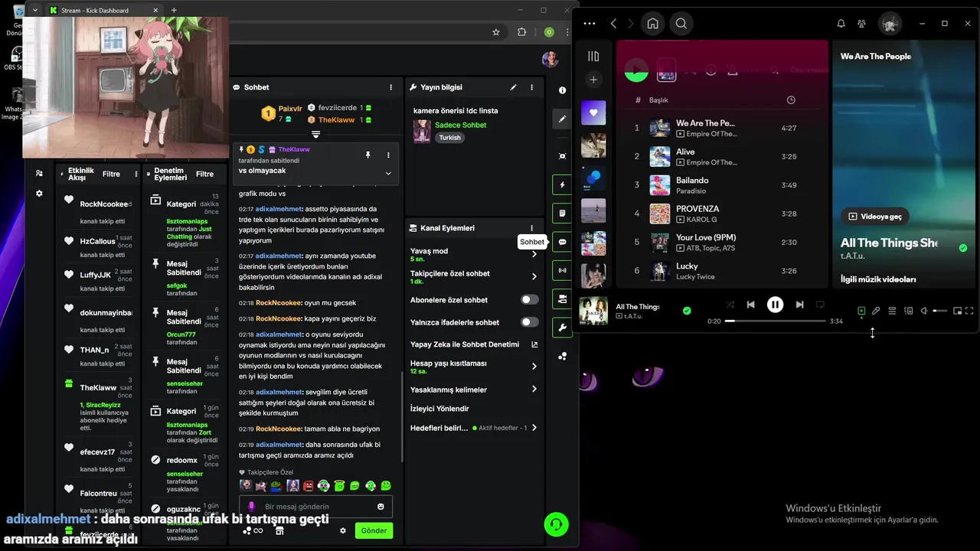Show lyrics in Spotify
This screenshot has height=551, width=980.
[877, 311]
